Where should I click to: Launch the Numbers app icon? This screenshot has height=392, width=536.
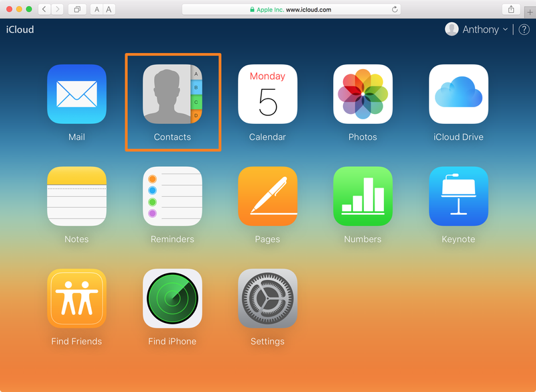pyautogui.click(x=362, y=196)
